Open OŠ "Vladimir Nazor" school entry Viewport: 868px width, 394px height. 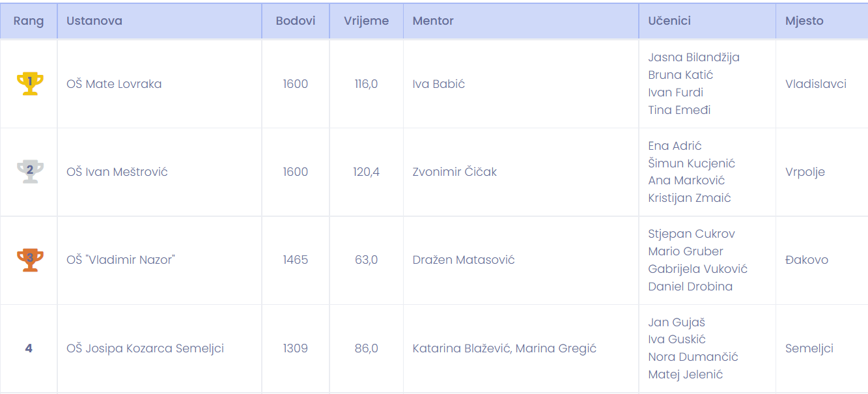[x=121, y=260]
